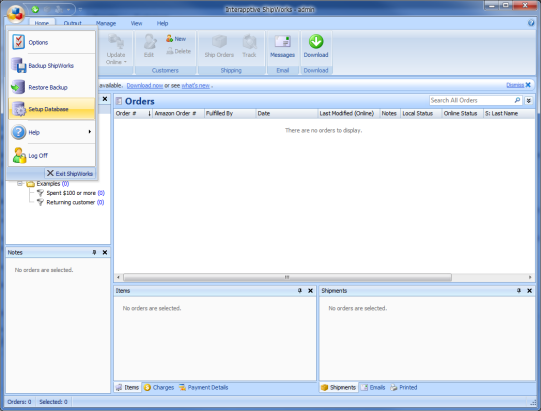The height and width of the screenshot is (411, 541).
Task: Switch to the Payment Details tab
Action: pyautogui.click(x=204, y=387)
